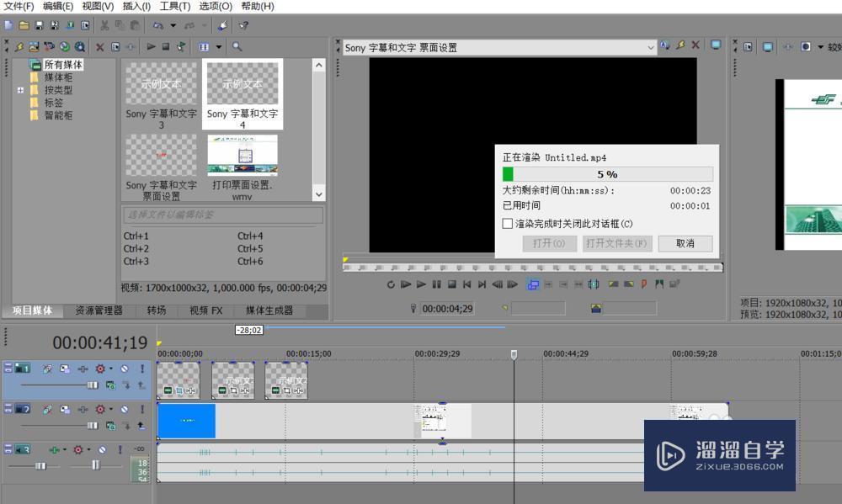
Task: Click the media list scrollbar down arrow
Action: pos(319,194)
